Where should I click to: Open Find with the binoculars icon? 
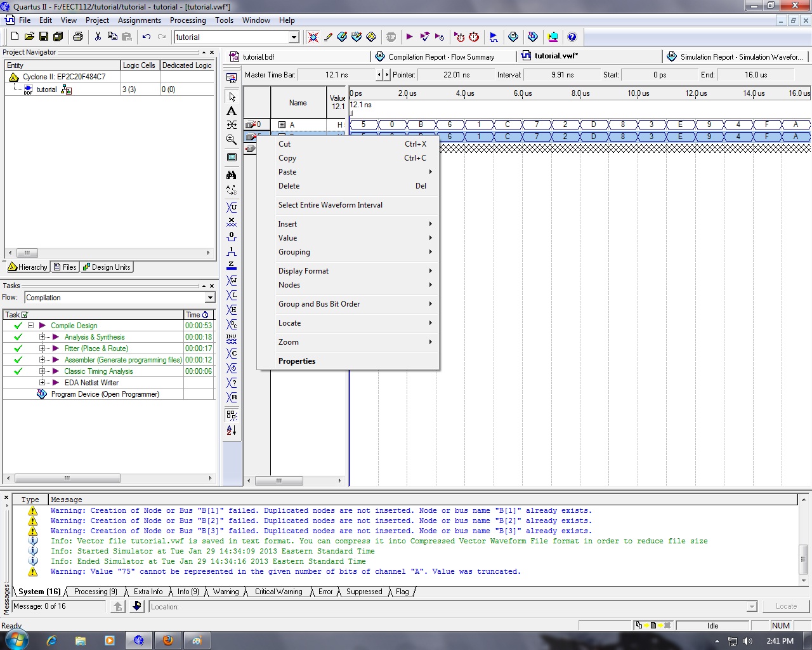coord(232,175)
